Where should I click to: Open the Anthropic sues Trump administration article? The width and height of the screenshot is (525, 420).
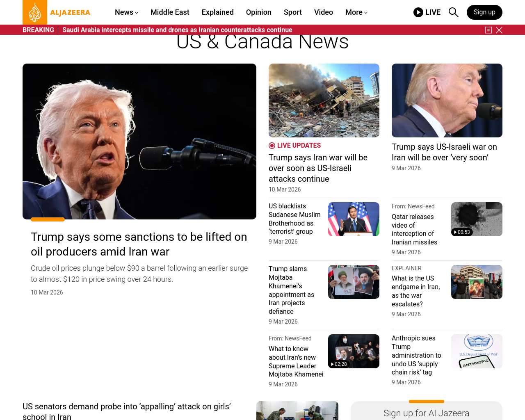pos(416,355)
